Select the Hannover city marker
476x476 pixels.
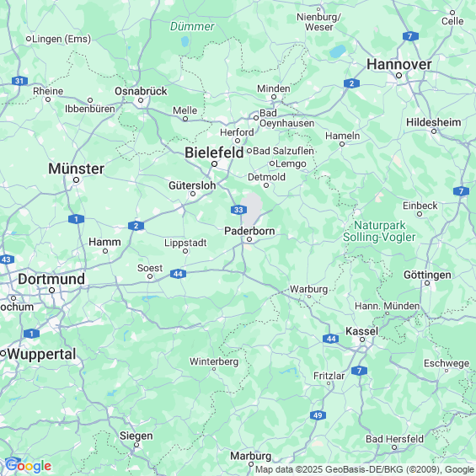click(398, 75)
